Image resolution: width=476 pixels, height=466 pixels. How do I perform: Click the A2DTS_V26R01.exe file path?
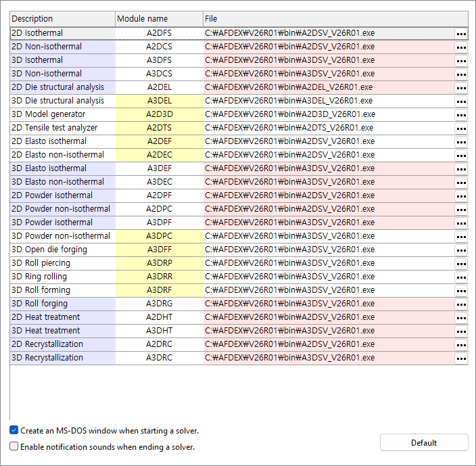click(x=289, y=128)
